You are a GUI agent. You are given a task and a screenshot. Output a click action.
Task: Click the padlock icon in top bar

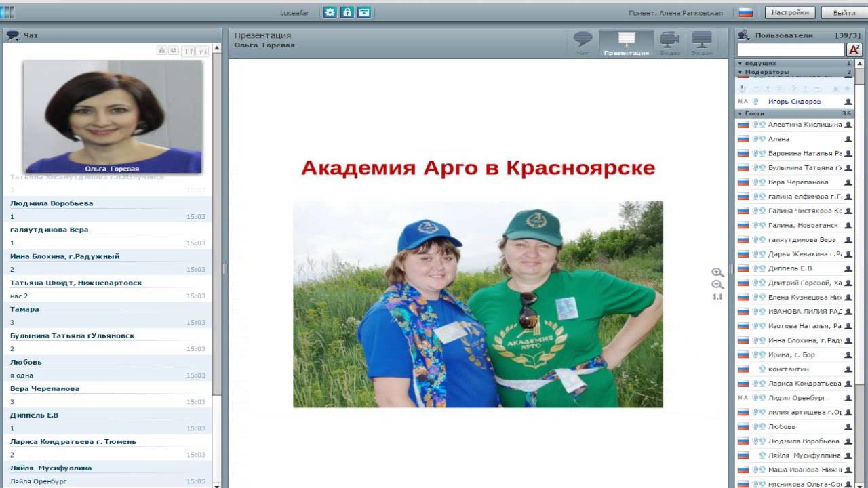(x=347, y=12)
